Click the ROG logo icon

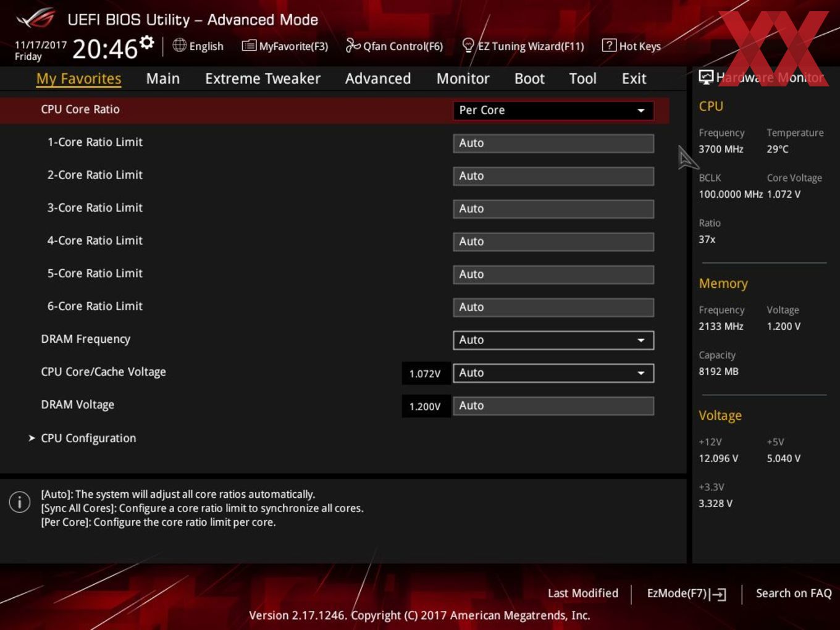pyautogui.click(x=36, y=19)
